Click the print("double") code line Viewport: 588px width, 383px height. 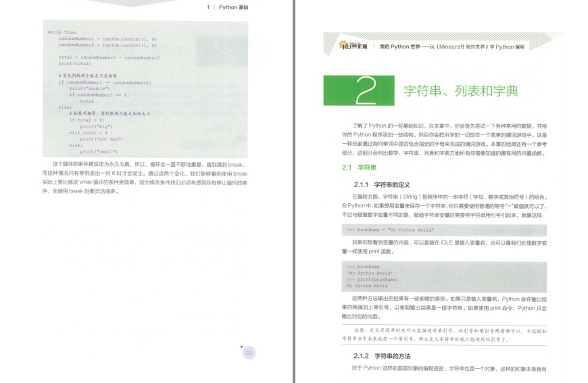[x=90, y=88]
